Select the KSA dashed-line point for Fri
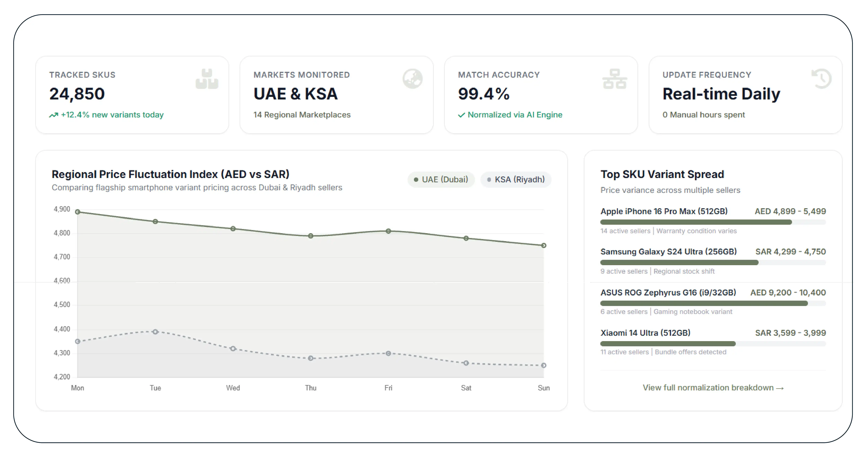Viewport: 868px width, 457px height. (388, 353)
